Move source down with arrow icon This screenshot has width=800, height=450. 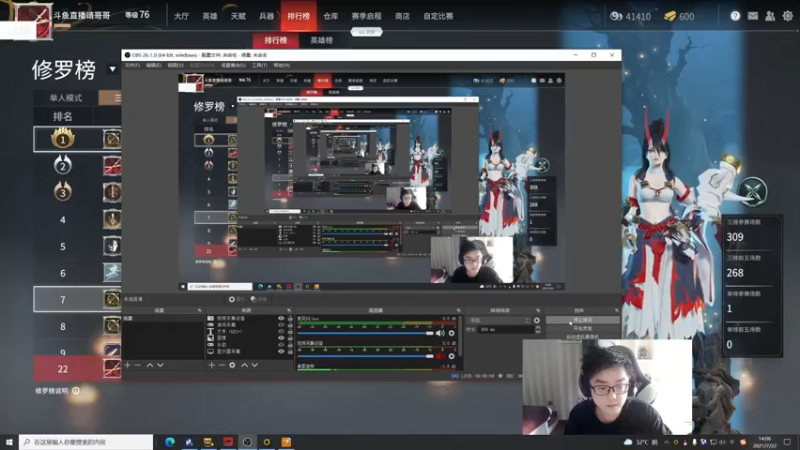tap(255, 365)
